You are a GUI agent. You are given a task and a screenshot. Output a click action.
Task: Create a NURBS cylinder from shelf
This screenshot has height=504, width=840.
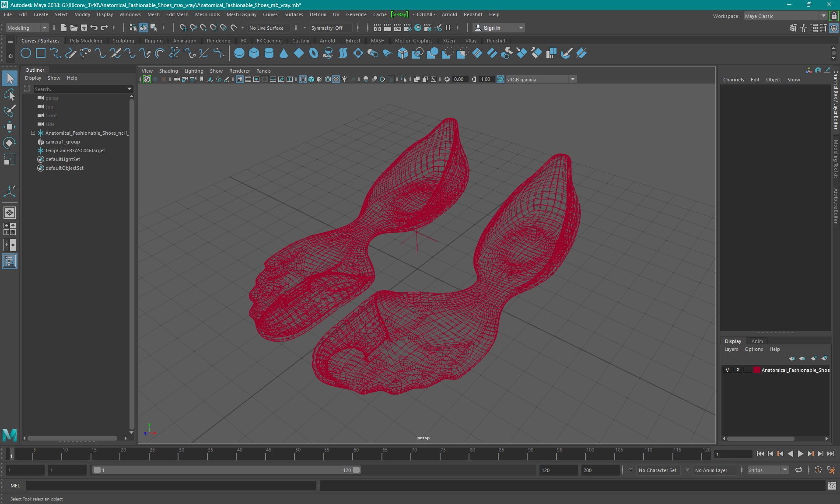click(x=269, y=53)
